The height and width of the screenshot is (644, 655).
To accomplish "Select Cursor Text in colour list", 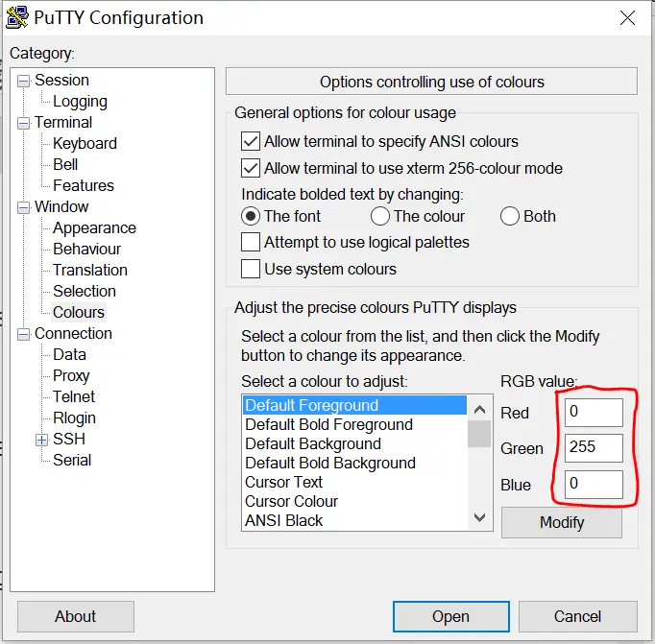I will point(354,482).
